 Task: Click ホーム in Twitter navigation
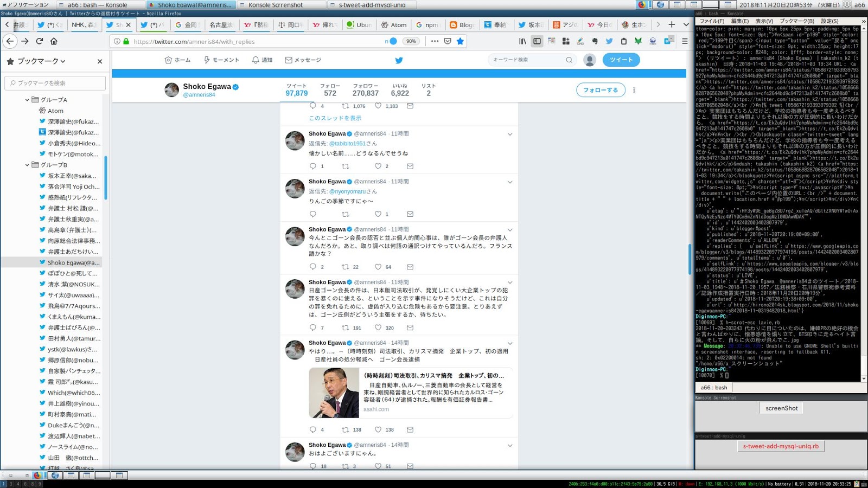[x=177, y=60]
